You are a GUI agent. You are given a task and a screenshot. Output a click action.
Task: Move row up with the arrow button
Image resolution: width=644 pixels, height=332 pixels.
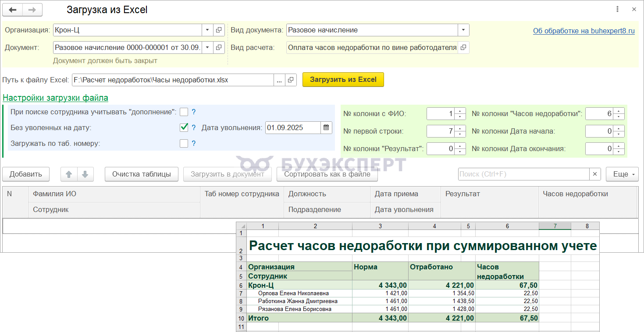click(x=69, y=174)
